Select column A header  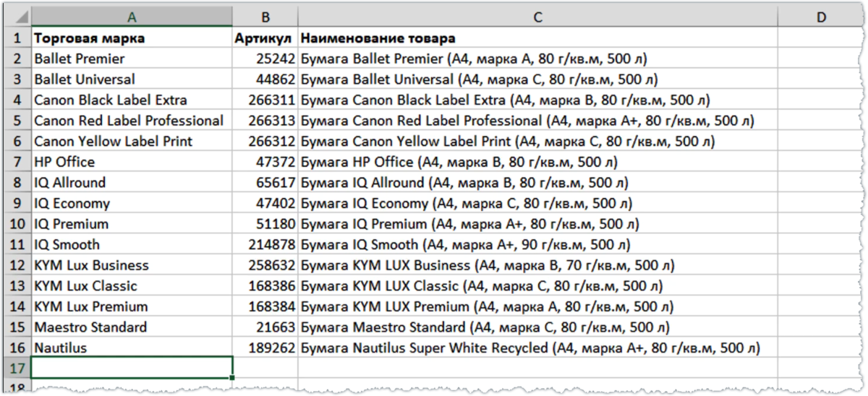[x=132, y=17]
